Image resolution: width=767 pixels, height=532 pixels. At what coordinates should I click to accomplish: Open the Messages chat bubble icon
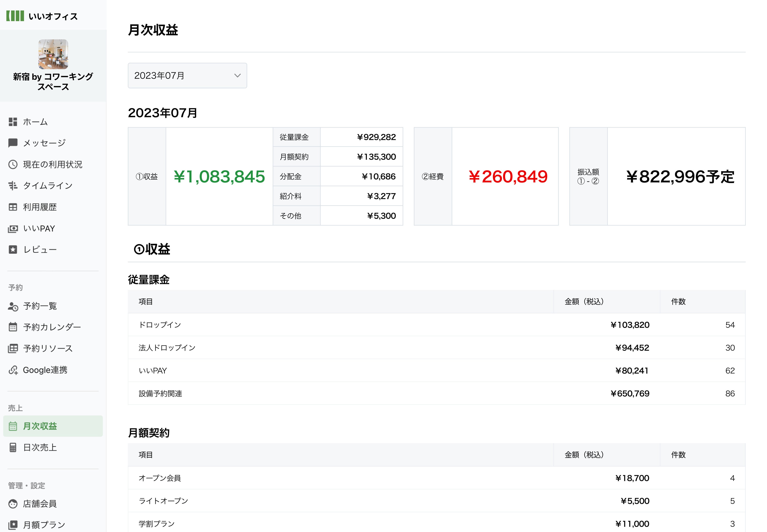point(13,143)
